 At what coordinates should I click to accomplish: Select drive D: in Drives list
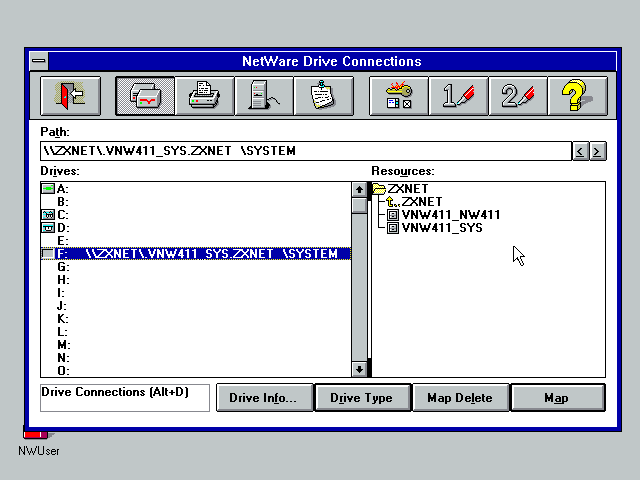click(196, 228)
